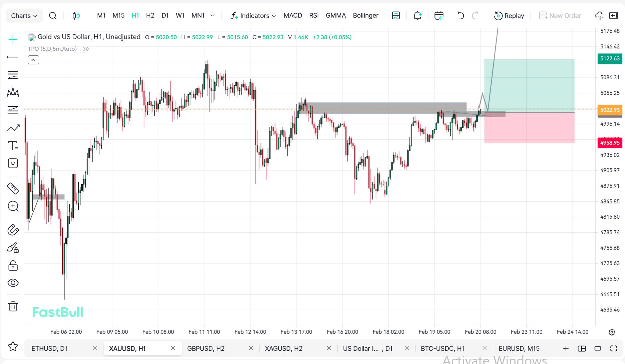625x364 pixels.
Task: Toggle the lock drawings icon
Action: point(13,265)
